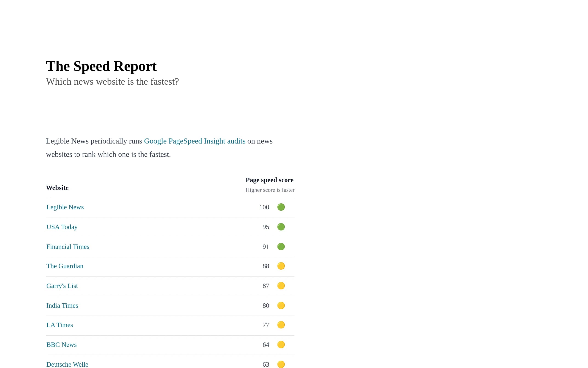
Task: Click the 'Which news website is the fastest?' subtitle
Action: click(x=113, y=81)
